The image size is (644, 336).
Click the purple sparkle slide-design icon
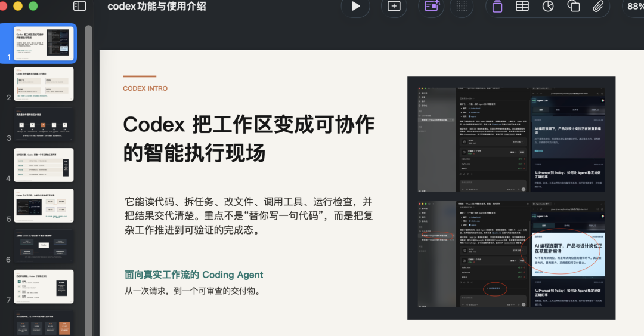(x=432, y=6)
